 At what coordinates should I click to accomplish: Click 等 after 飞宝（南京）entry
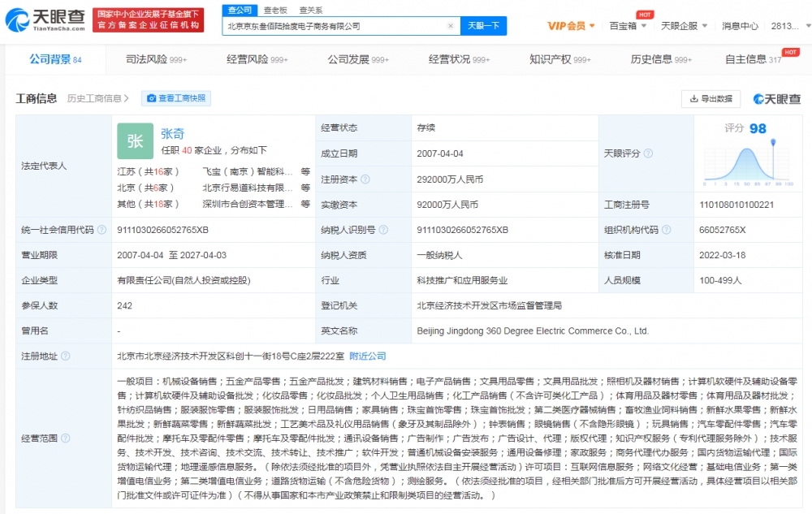pyautogui.click(x=305, y=171)
